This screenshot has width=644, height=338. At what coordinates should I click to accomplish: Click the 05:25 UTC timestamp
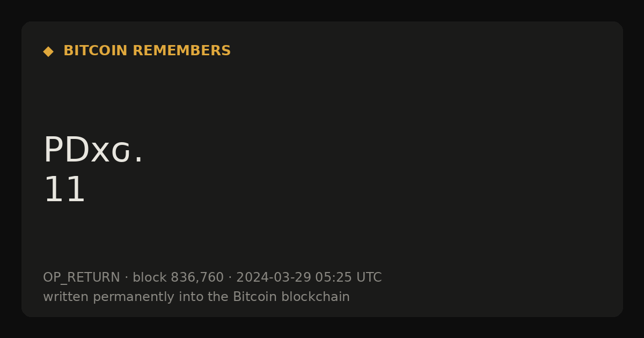tap(348, 278)
